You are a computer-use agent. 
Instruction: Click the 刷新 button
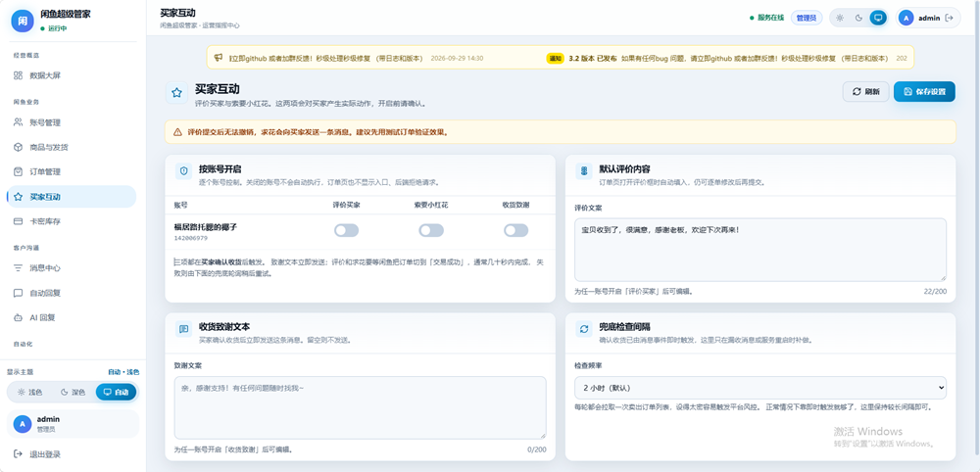pyautogui.click(x=865, y=91)
